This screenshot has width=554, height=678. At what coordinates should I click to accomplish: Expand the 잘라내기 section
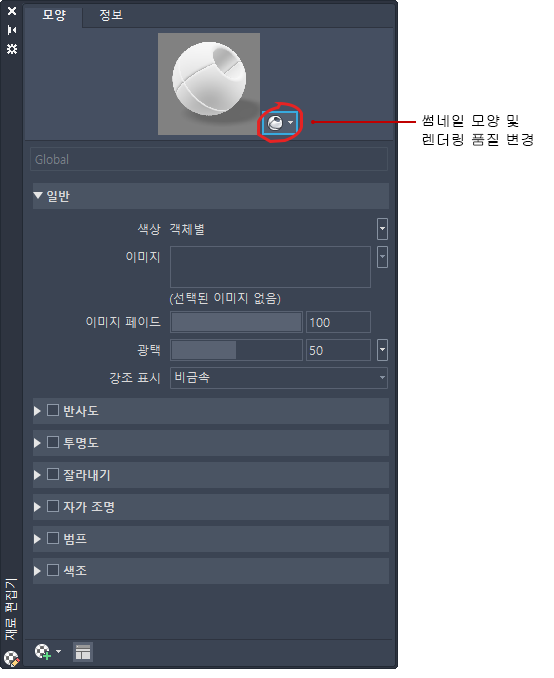tap(37, 475)
